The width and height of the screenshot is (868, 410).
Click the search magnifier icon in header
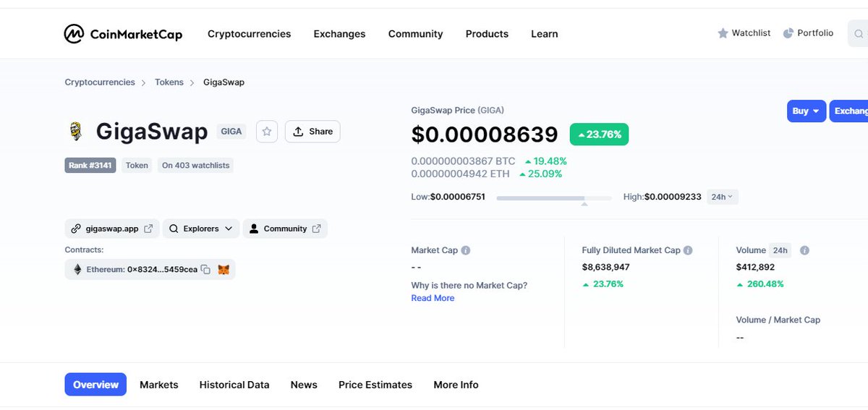click(x=859, y=34)
